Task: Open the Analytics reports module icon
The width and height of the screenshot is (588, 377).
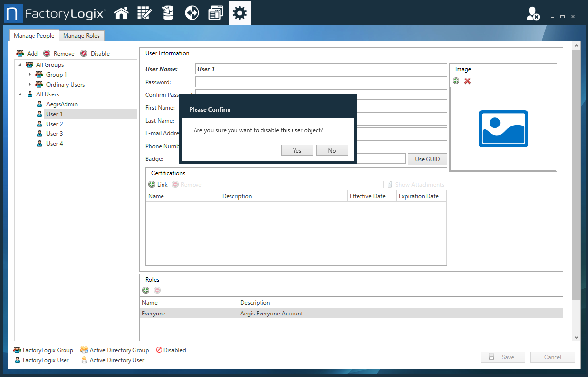Action: click(216, 12)
